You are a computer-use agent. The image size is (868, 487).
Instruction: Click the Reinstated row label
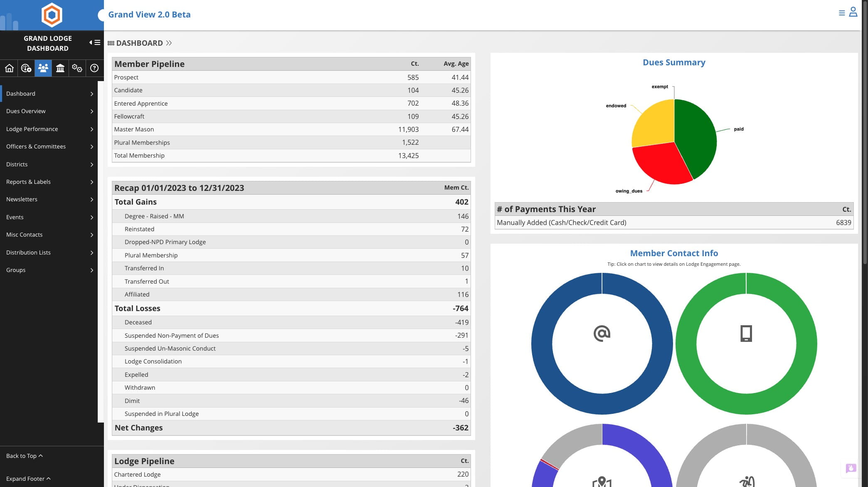pos(139,229)
